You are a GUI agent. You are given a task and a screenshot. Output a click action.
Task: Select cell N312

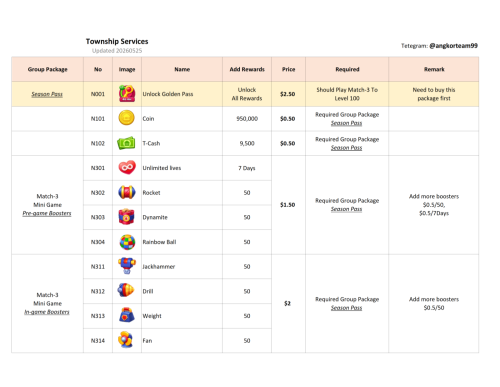(x=98, y=291)
